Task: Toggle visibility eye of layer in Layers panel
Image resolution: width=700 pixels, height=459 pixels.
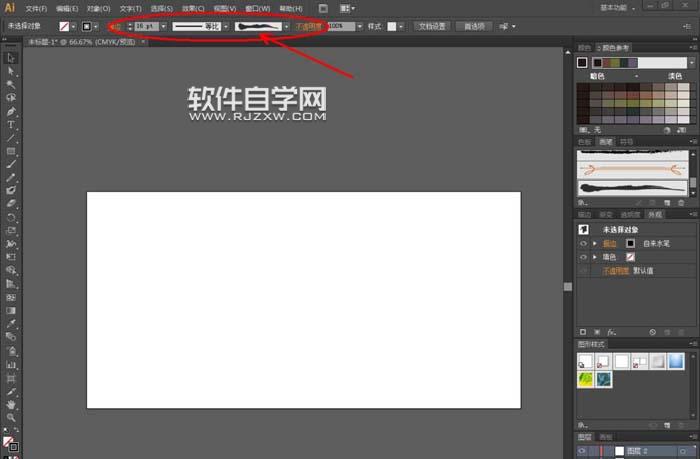Action: point(582,451)
